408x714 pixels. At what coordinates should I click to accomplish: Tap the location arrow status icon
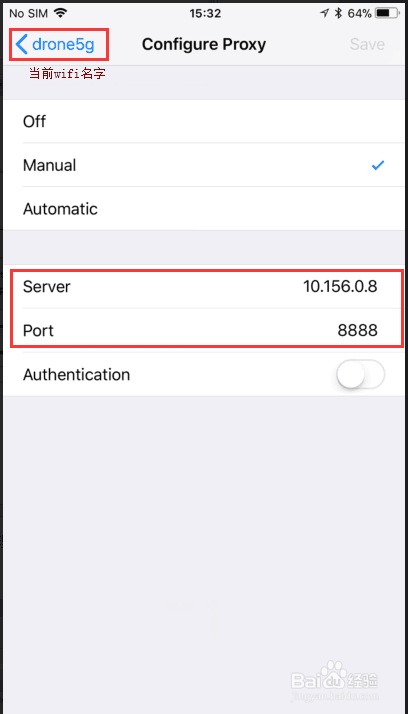(325, 13)
